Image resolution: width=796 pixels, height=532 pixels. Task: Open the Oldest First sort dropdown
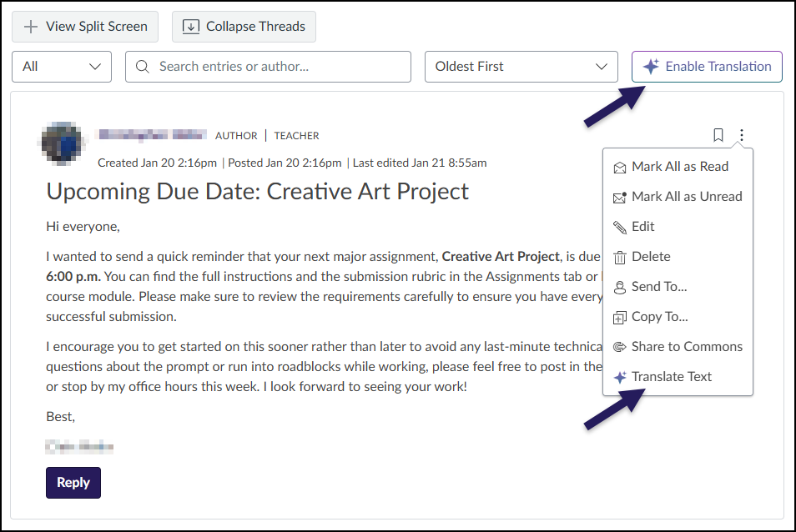click(521, 66)
